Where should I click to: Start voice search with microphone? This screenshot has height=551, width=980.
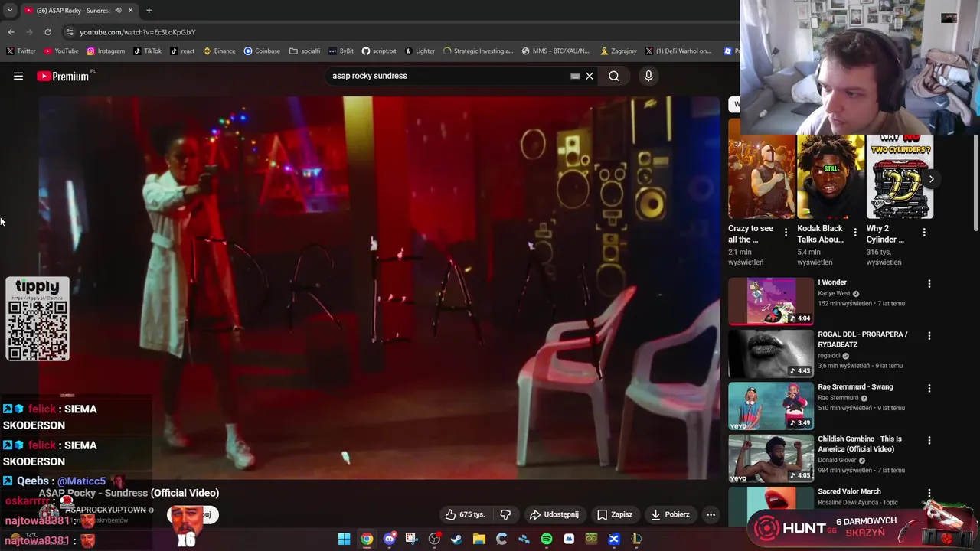(648, 76)
